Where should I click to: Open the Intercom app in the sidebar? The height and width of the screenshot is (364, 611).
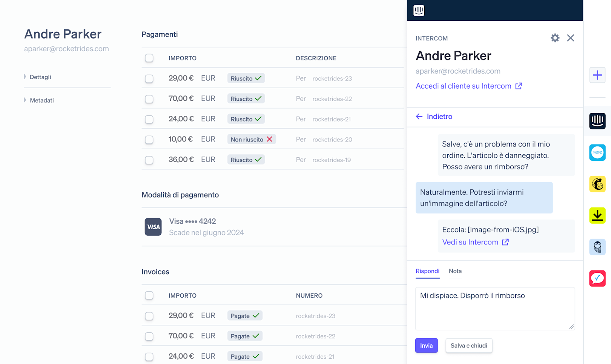pyautogui.click(x=597, y=121)
